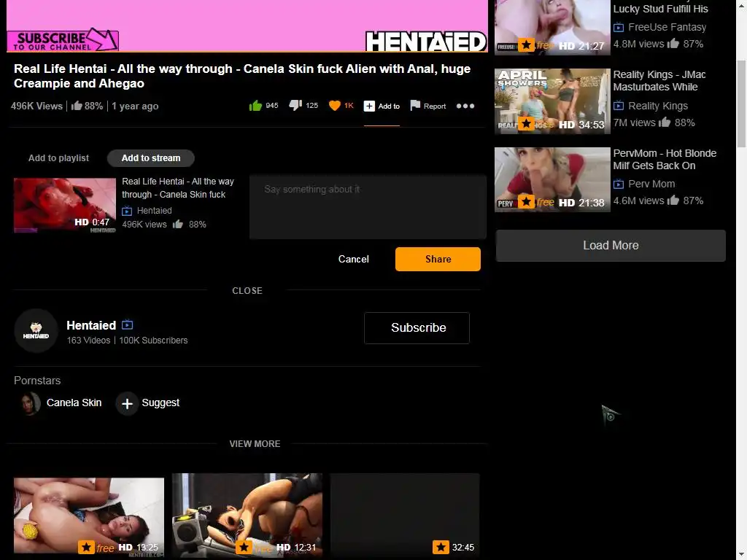This screenshot has height=560, width=747.
Task: Click the '1 year ago' text
Action: pyautogui.click(x=135, y=106)
